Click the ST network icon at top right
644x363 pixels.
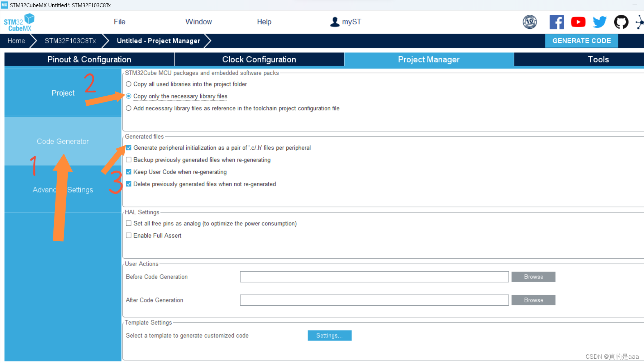point(640,22)
